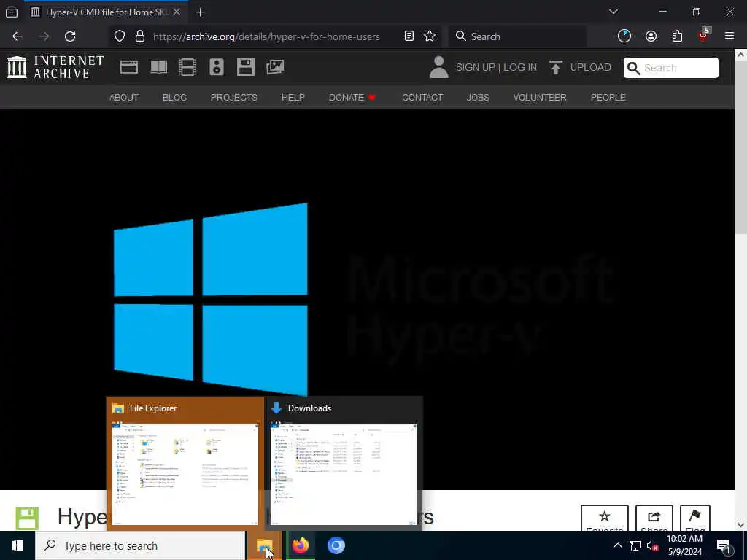Open the BLOG menu item
Image resolution: width=747 pixels, height=560 pixels.
(x=174, y=97)
